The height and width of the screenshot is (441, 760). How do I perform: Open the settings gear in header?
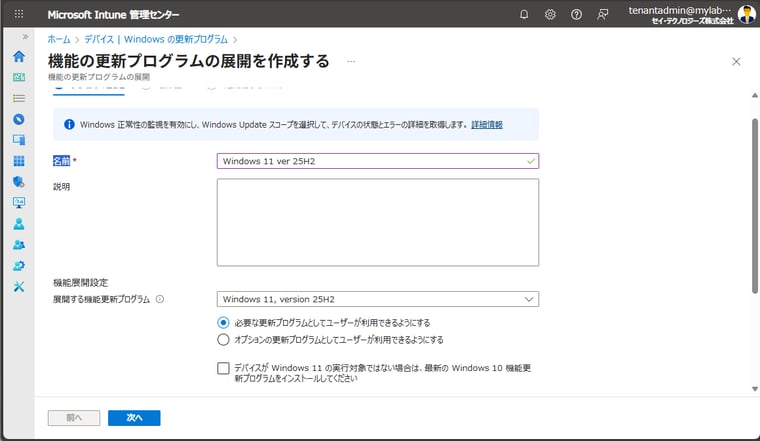coord(550,14)
